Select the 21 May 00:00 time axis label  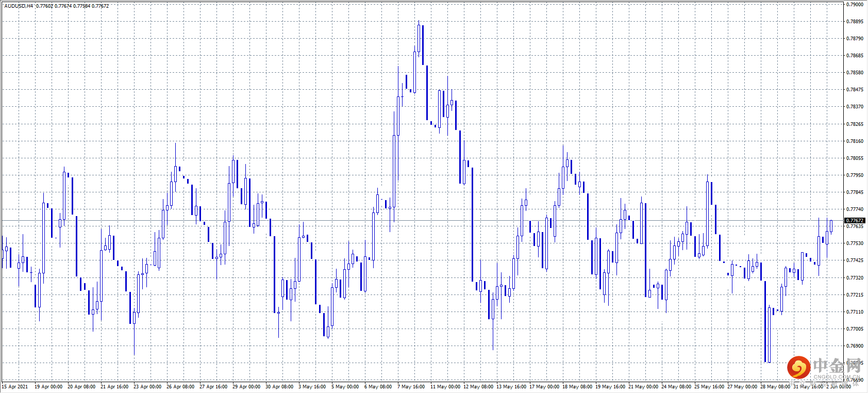tap(643, 387)
